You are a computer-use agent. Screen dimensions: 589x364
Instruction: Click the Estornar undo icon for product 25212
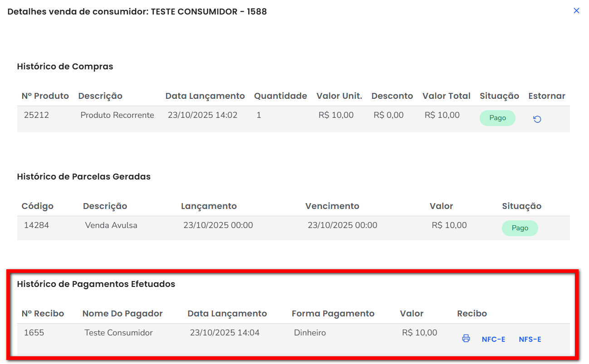tap(537, 119)
